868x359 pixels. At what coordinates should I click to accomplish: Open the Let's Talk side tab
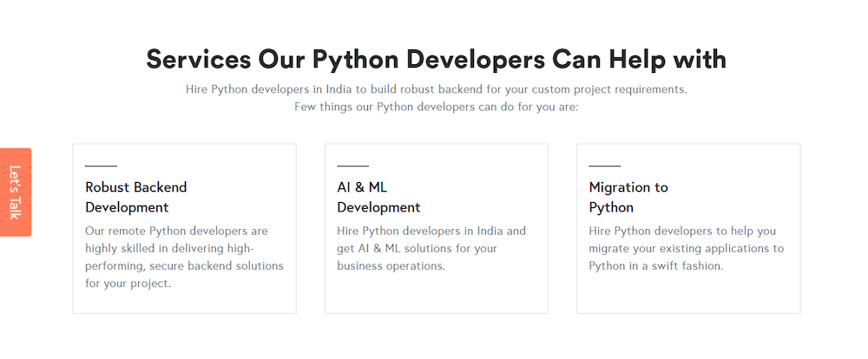coord(16,192)
